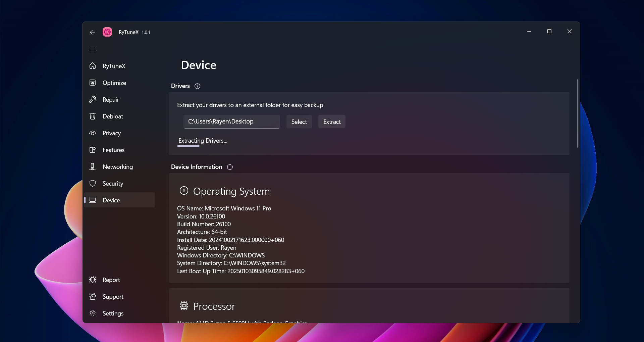Click the 'Extracting Drivers...' status text
The width and height of the screenshot is (644, 342).
click(203, 141)
